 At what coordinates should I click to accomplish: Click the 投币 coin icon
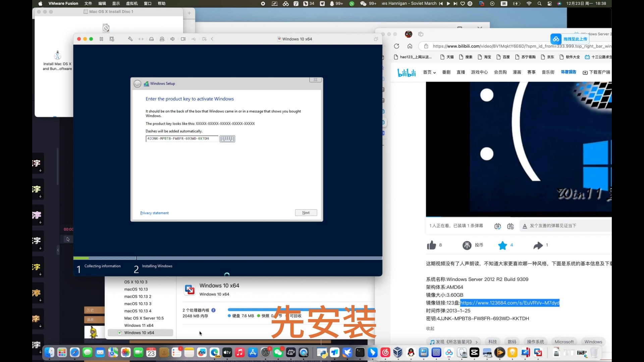pos(467,245)
